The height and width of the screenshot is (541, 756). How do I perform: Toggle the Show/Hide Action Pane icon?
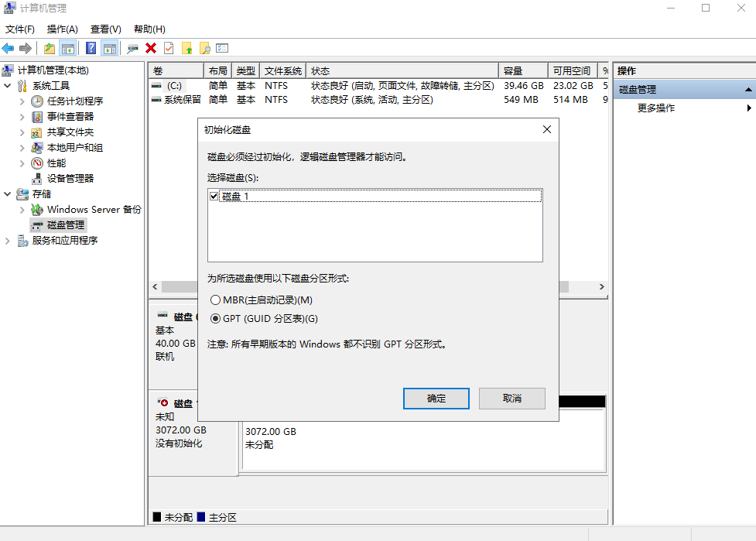pyautogui.click(x=110, y=48)
